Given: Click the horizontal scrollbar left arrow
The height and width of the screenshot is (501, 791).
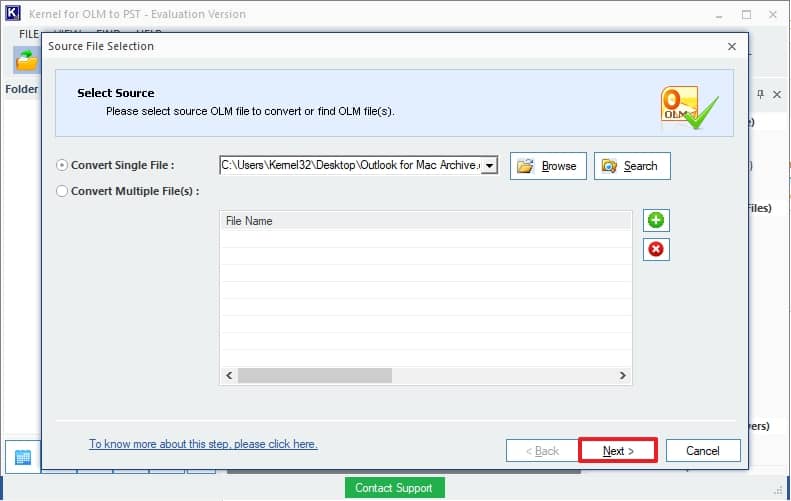Looking at the screenshot, I should [229, 375].
